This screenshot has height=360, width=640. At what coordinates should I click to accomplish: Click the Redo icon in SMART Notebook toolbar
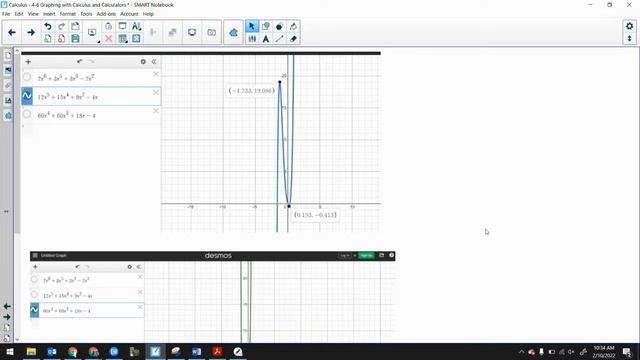62,26
